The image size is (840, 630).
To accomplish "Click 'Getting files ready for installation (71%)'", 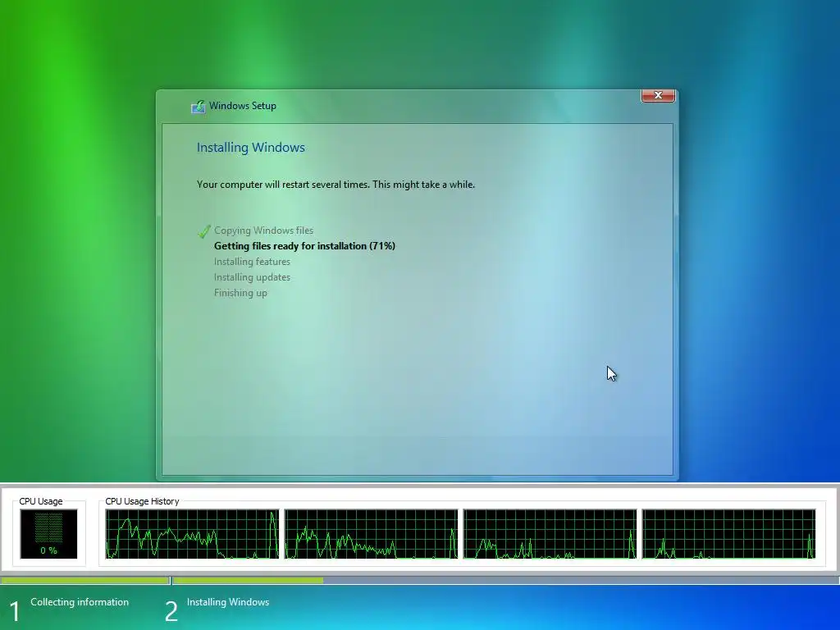I will click(304, 246).
